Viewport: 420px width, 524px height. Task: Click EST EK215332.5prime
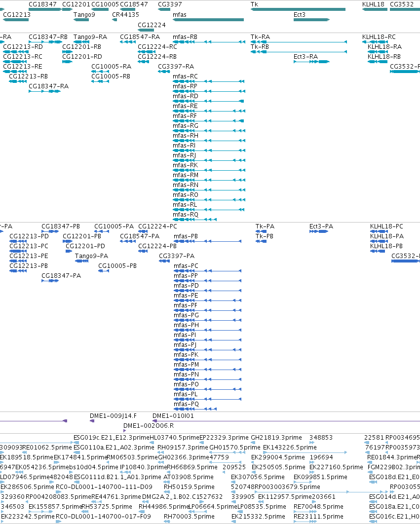258,516
